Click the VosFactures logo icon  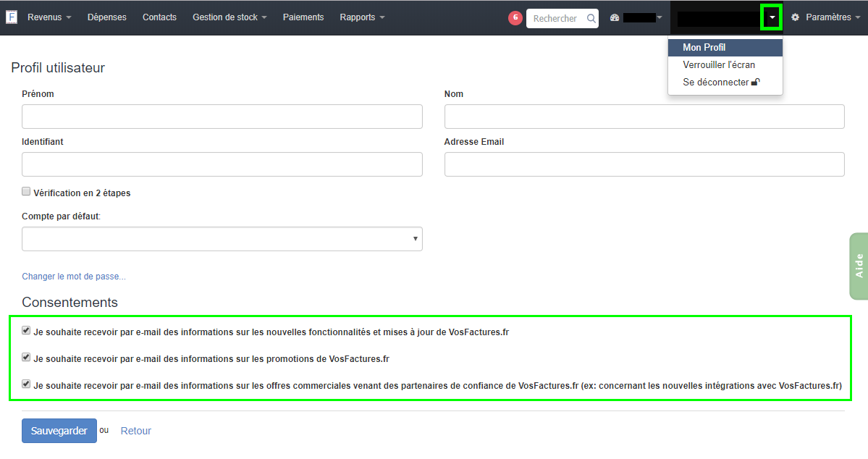click(12, 17)
